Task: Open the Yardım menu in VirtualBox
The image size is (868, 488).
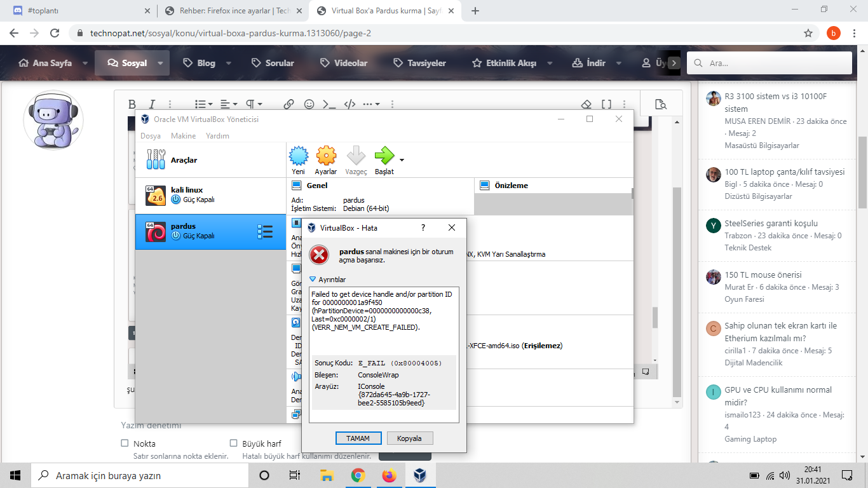Action: click(x=217, y=136)
